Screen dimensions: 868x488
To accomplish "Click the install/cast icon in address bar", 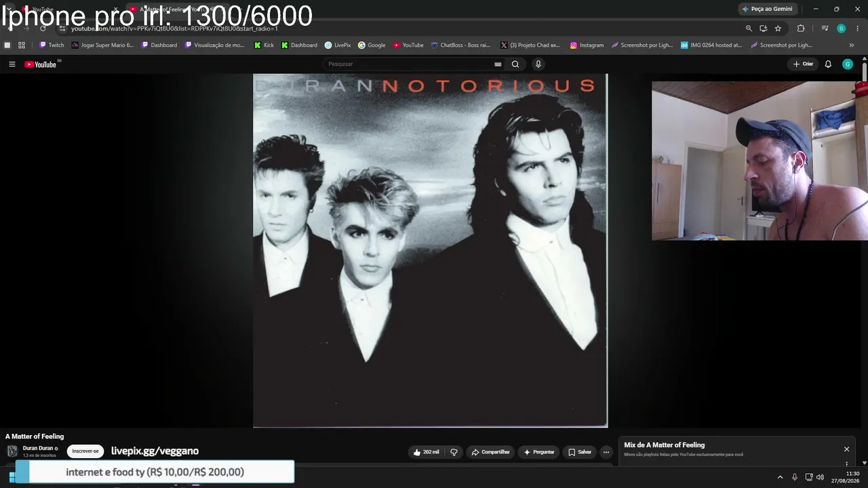I will 764,28.
